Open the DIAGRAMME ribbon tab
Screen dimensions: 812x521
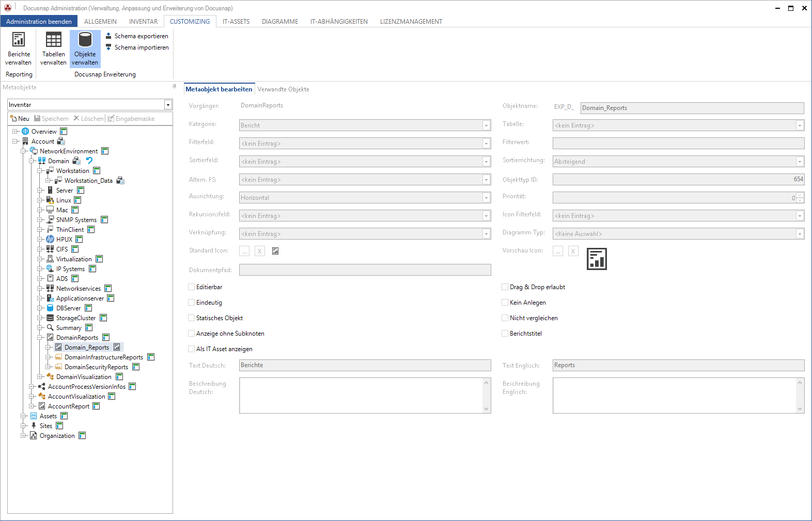tap(280, 22)
